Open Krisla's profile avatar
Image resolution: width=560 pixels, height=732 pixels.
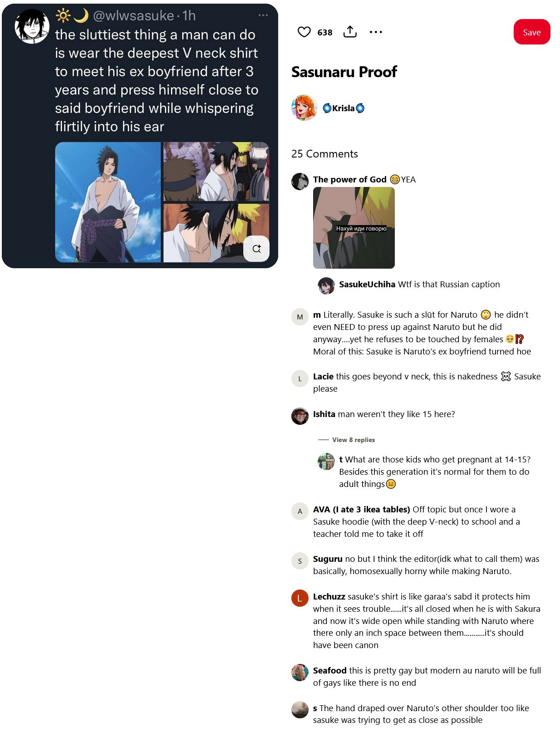point(304,108)
